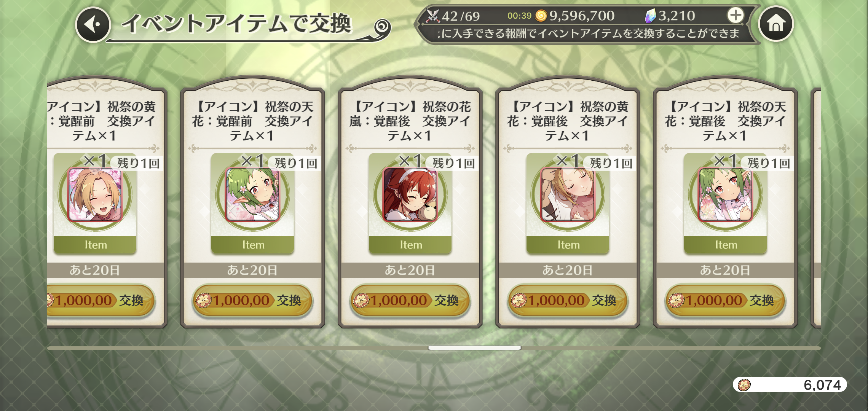Image resolution: width=868 pixels, height=411 pixels.
Task: Select the sleeping blonde girl icon thumbnail
Action: (568, 195)
